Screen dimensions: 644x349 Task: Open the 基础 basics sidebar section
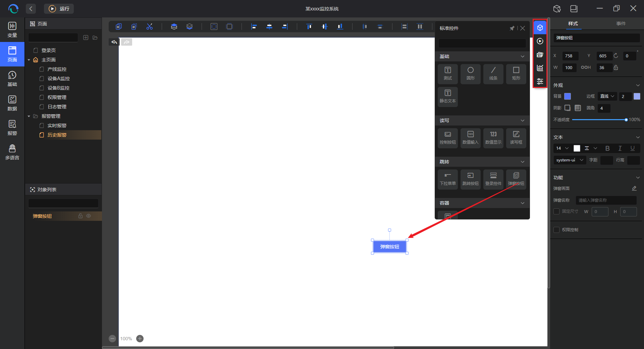[x=12, y=79]
